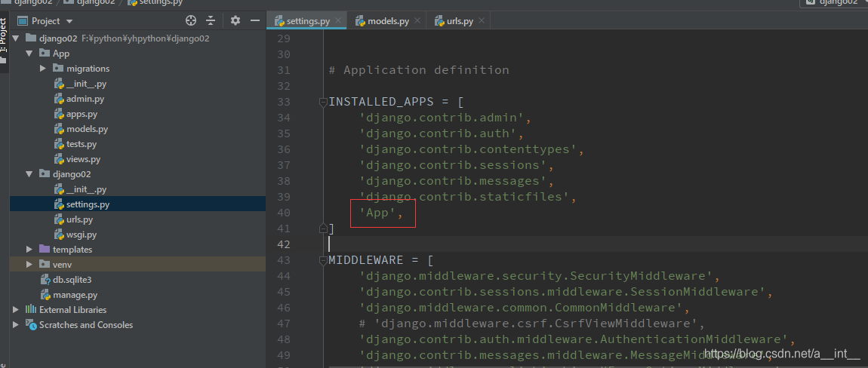868x368 pixels.
Task: Select settings.py in the project tree
Action: click(x=88, y=204)
